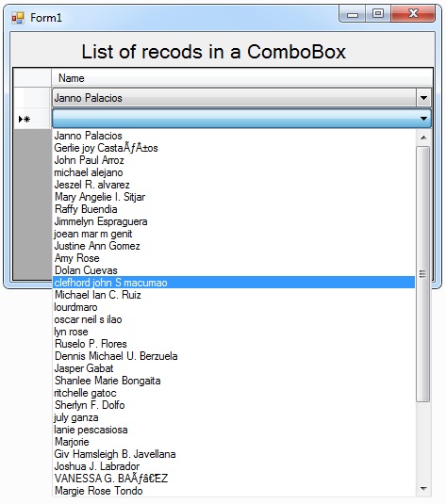This screenshot has width=446, height=504.
Task: Choose Michael Ian C. Ruiz entry
Action: coord(234,295)
